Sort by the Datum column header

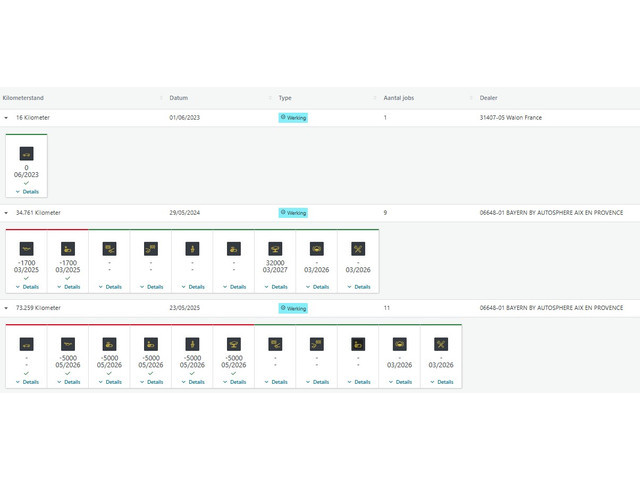[x=179, y=98]
